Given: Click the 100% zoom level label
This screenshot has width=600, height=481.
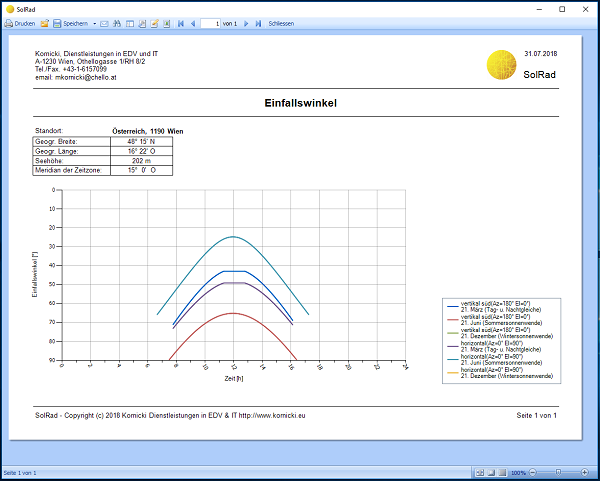Looking at the screenshot, I should (x=518, y=472).
